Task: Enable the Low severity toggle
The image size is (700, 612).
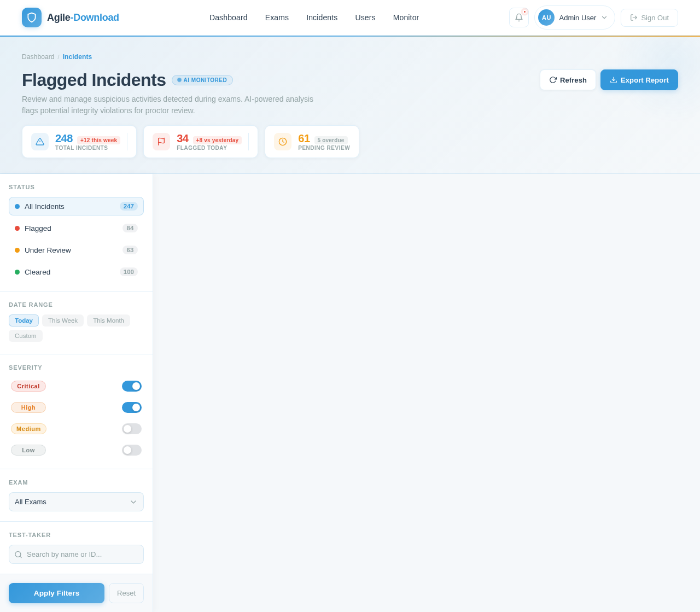Action: 132,450
